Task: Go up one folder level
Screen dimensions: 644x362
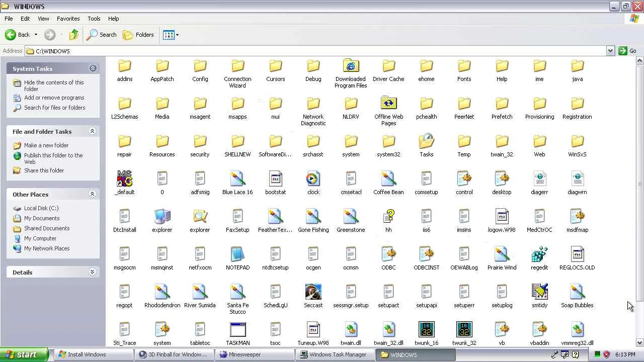Action: click(74, 35)
